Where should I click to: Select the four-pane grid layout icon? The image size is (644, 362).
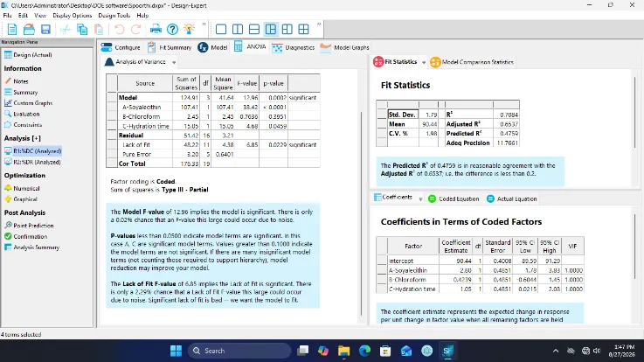tap(303, 29)
